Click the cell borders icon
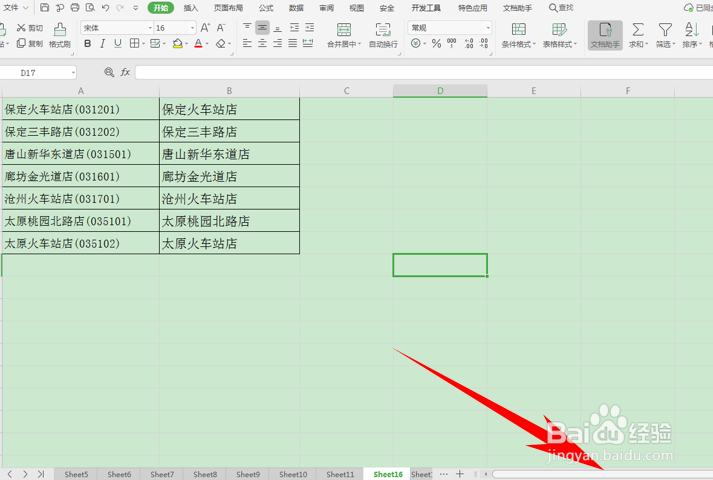Screen dimensions: 713x480 tap(134, 43)
